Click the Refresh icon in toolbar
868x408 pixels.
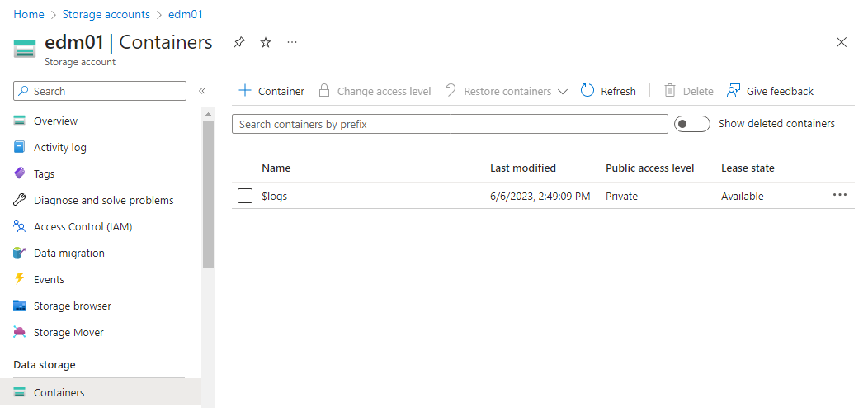coord(587,91)
